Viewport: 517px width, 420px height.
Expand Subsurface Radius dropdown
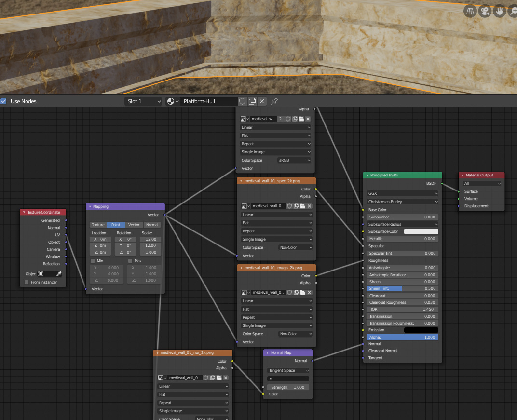click(x=402, y=224)
